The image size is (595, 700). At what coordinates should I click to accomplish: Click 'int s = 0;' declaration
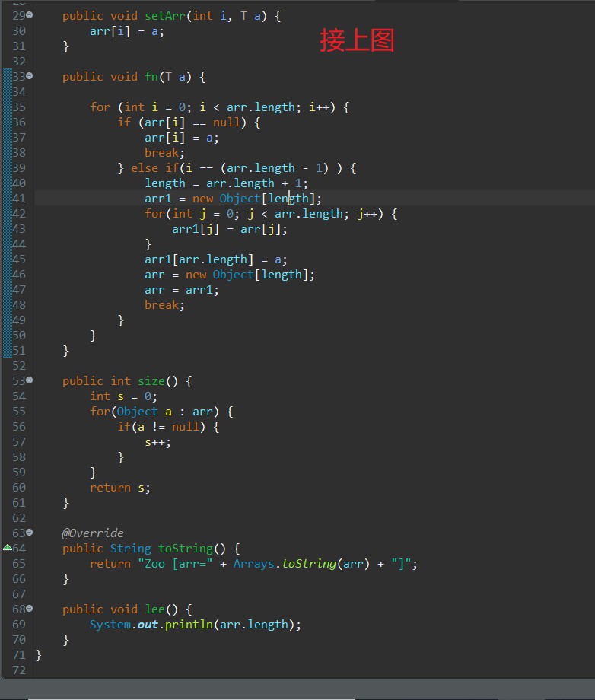(124, 396)
